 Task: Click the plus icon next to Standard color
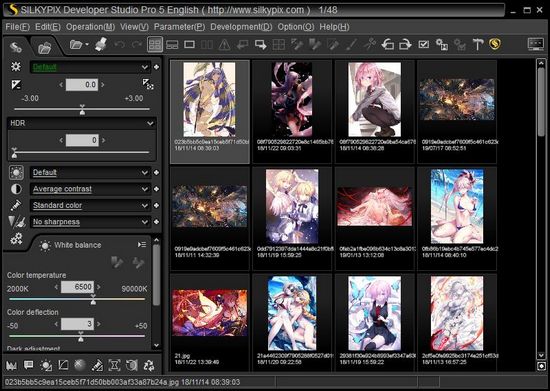click(156, 205)
